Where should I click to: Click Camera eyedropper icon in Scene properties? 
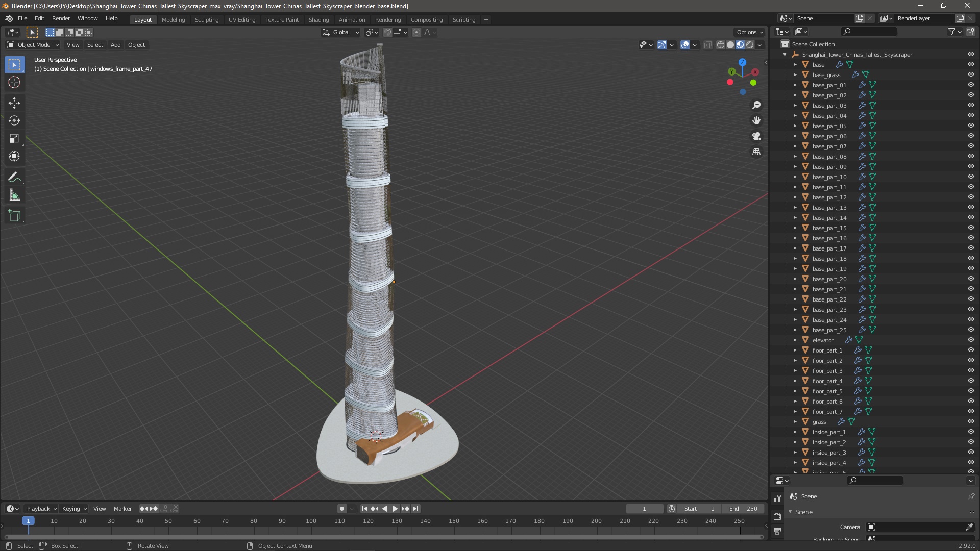tap(969, 527)
